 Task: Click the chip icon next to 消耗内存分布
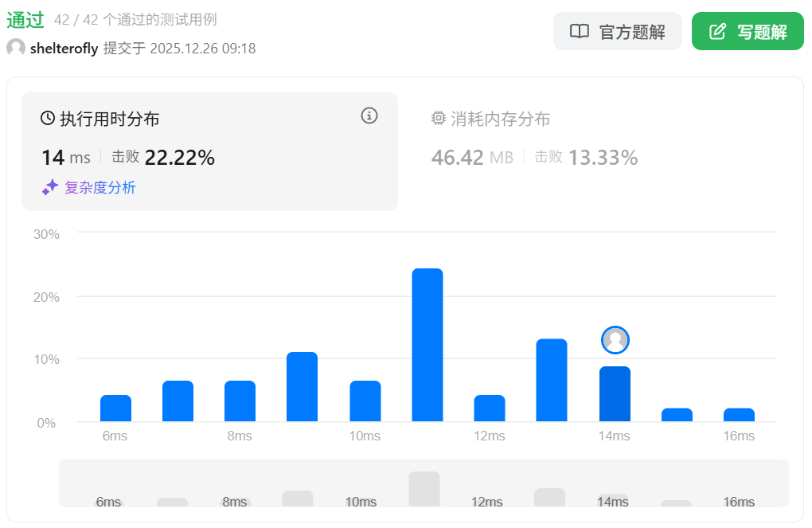point(438,119)
